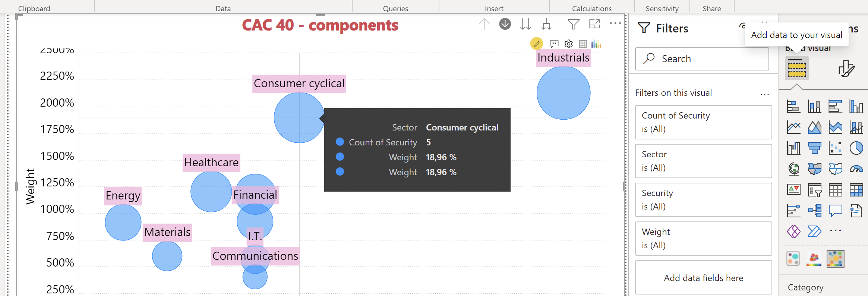Screen dimensions: 868x296
Task: Pick the scatter chart visual
Action: 835,148
